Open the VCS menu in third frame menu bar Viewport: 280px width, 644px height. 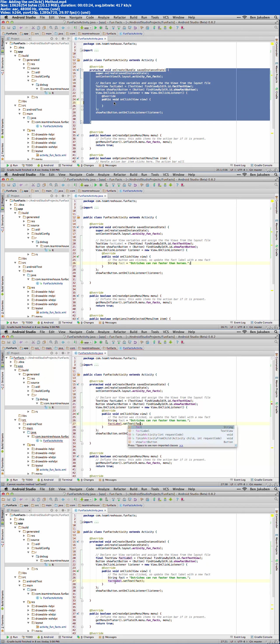tap(166, 332)
